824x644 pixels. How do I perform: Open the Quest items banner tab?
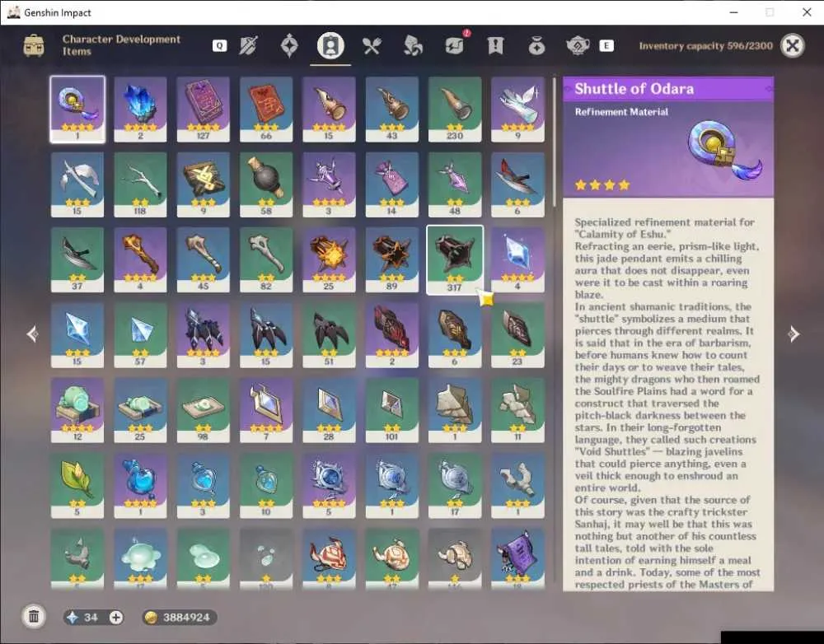(495, 46)
